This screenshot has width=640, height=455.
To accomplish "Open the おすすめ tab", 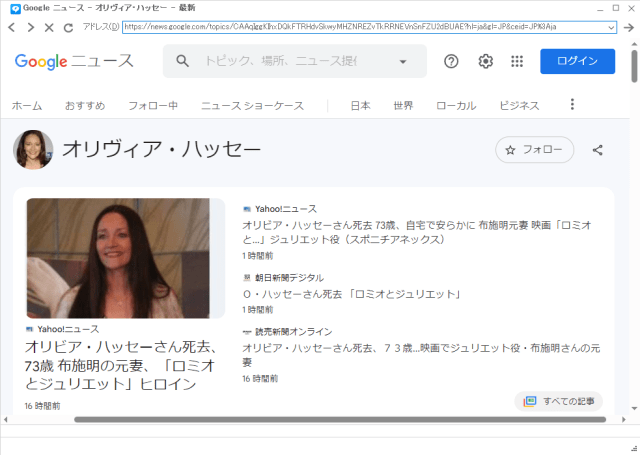I will pos(85,106).
